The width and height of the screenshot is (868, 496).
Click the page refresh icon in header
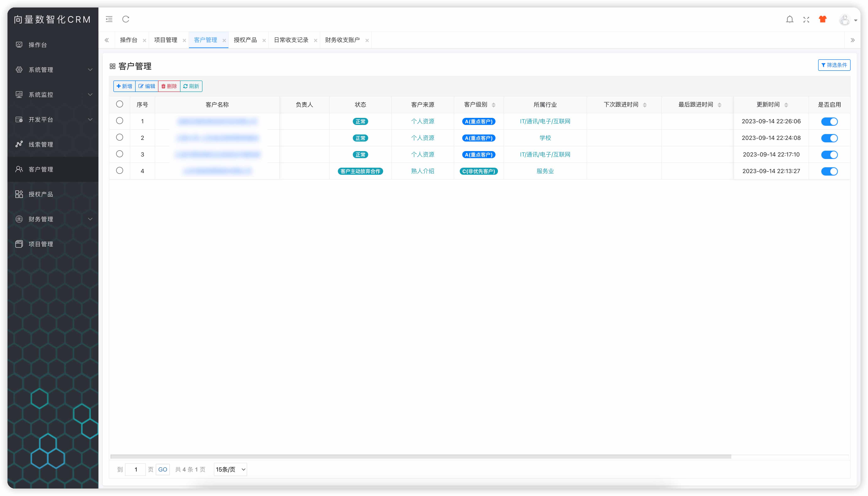[126, 19]
